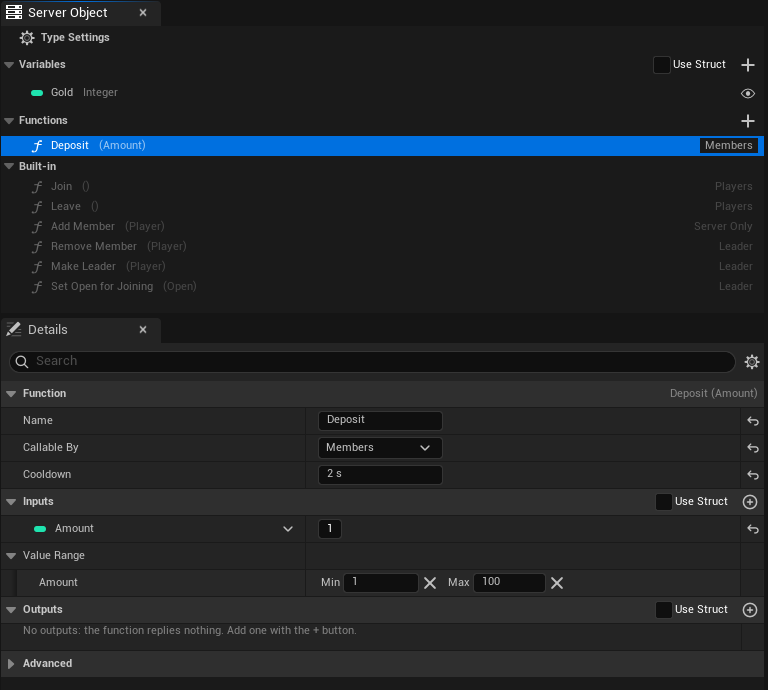Reset Cooldown to default arrow
Viewport: 768px width, 690px height.
pos(753,475)
